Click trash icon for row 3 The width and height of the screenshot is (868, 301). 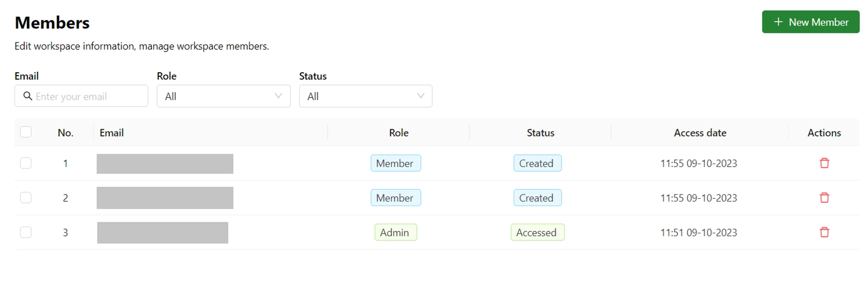(824, 232)
